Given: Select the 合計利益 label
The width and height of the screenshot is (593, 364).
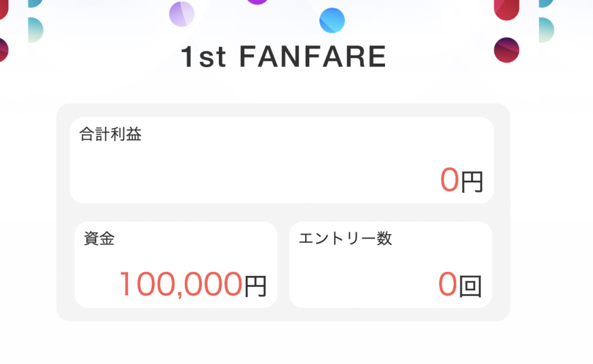Looking at the screenshot, I should tap(111, 134).
